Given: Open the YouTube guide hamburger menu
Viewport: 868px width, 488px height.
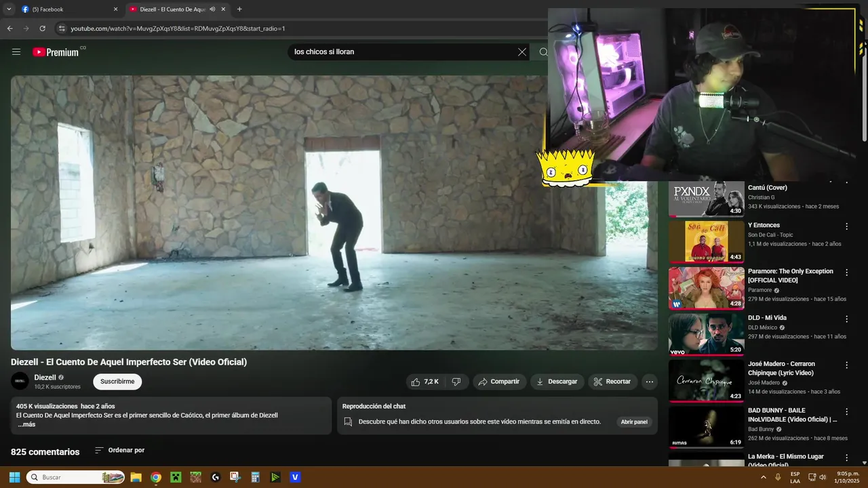Looking at the screenshot, I should 16,52.
